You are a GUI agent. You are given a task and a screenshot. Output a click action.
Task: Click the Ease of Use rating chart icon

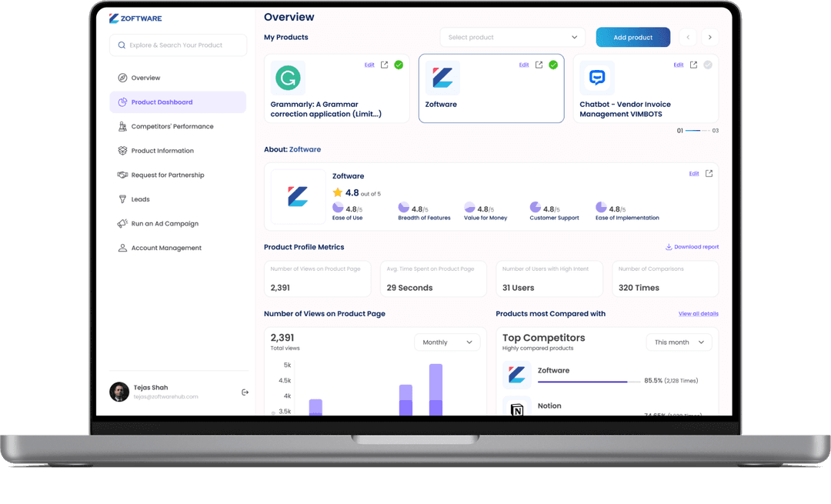point(338,207)
